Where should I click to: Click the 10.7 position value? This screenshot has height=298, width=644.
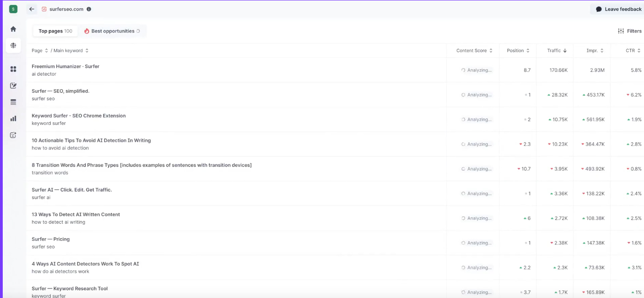pos(526,169)
